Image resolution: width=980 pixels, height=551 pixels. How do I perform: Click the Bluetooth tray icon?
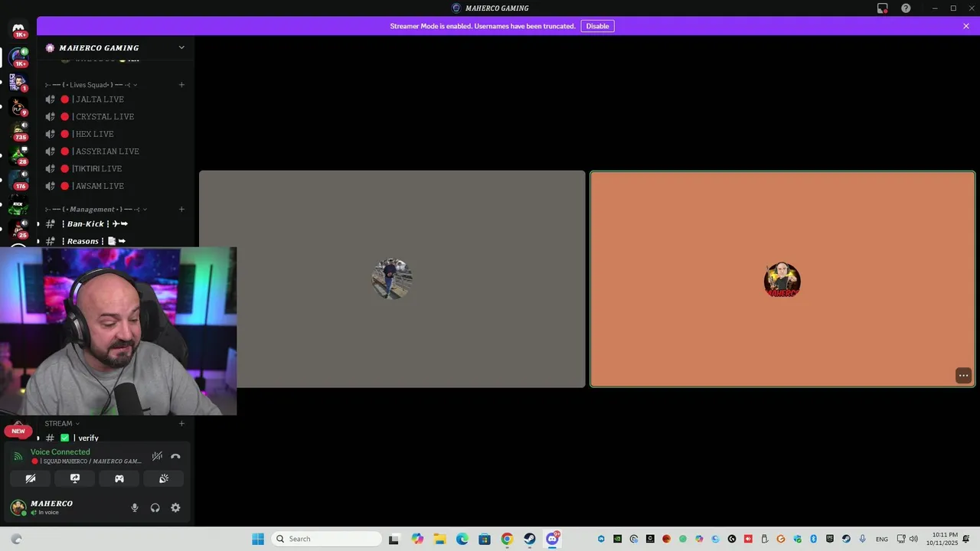point(813,539)
